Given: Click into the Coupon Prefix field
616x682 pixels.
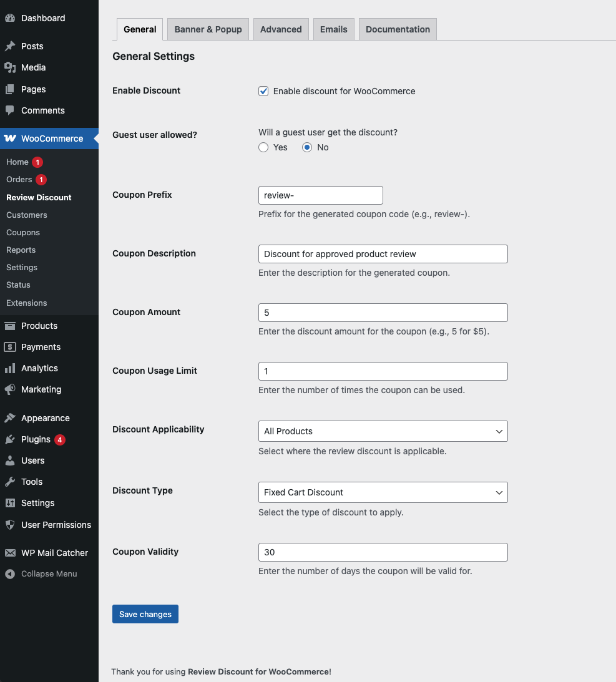Looking at the screenshot, I should click(320, 195).
